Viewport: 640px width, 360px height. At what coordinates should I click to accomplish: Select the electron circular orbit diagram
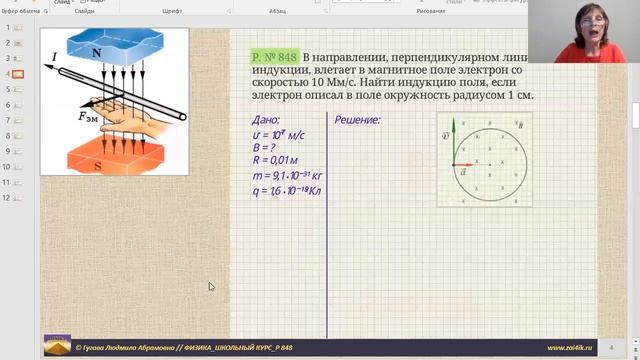point(484,160)
